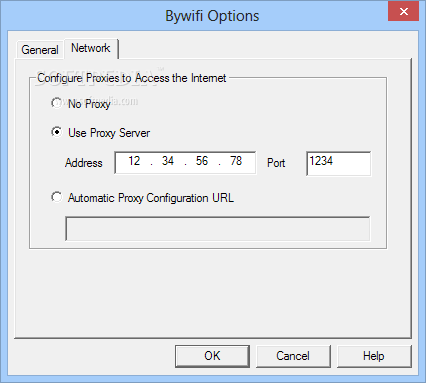The width and height of the screenshot is (426, 383).
Task: Click the dot separator between 12 and 34
Action: [152, 164]
